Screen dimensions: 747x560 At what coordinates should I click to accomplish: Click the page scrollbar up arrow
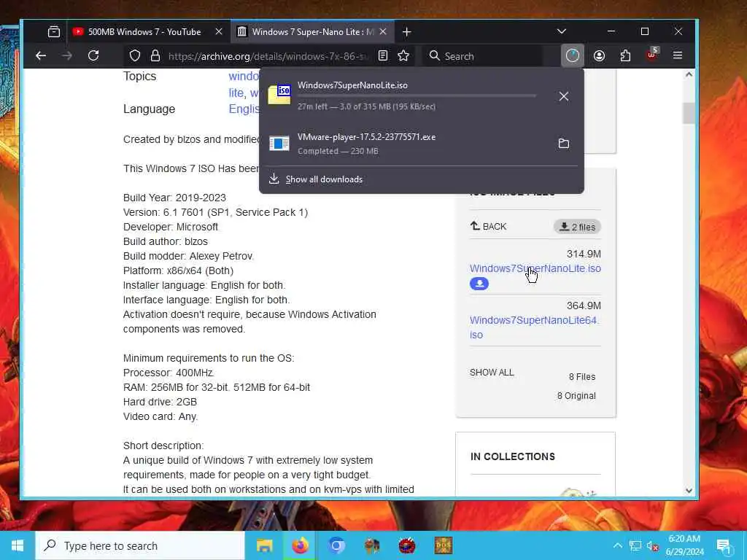click(x=689, y=75)
